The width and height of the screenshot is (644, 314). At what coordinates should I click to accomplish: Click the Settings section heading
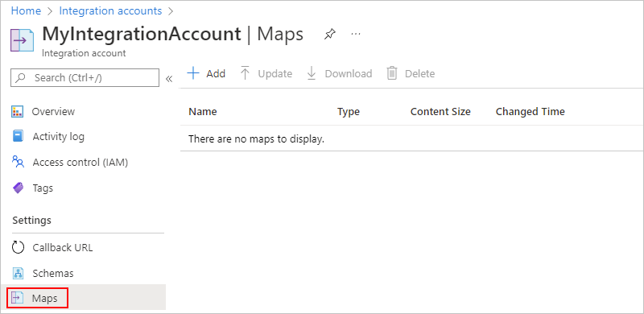(31, 221)
